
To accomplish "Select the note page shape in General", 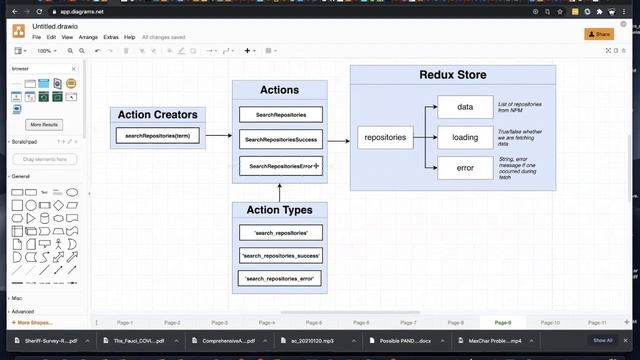I will 17,244.
